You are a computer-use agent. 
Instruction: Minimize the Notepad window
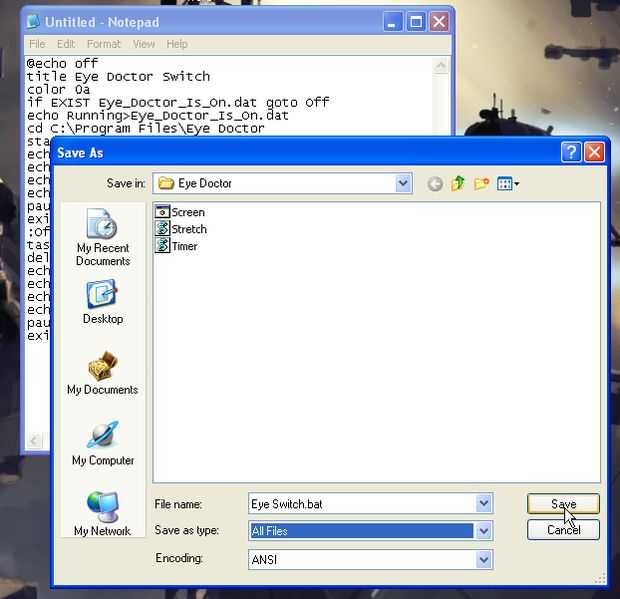point(393,21)
